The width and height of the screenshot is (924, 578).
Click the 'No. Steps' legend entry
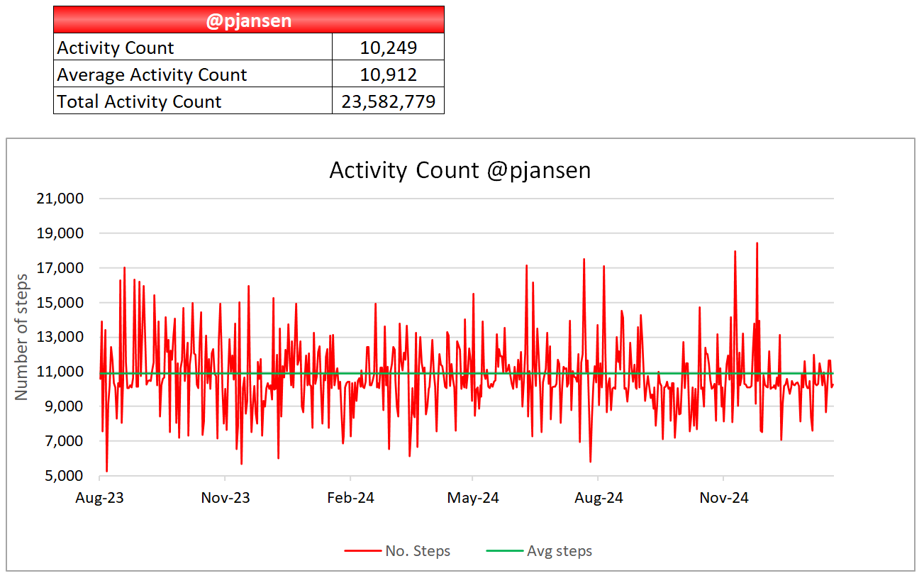click(x=398, y=551)
